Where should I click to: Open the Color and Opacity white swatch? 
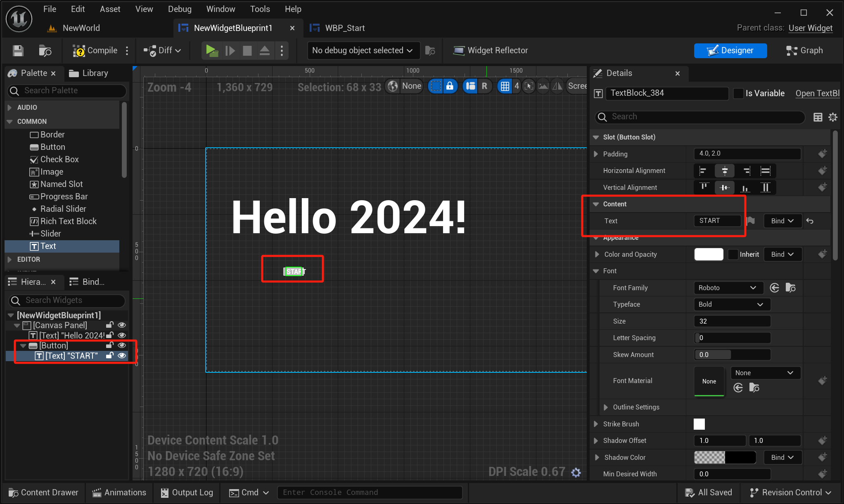pyautogui.click(x=709, y=254)
